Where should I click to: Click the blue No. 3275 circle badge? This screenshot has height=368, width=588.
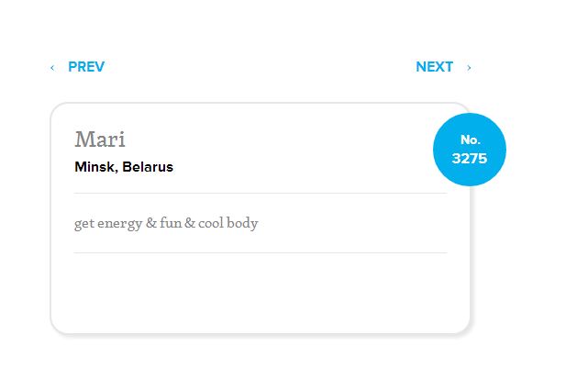point(470,150)
